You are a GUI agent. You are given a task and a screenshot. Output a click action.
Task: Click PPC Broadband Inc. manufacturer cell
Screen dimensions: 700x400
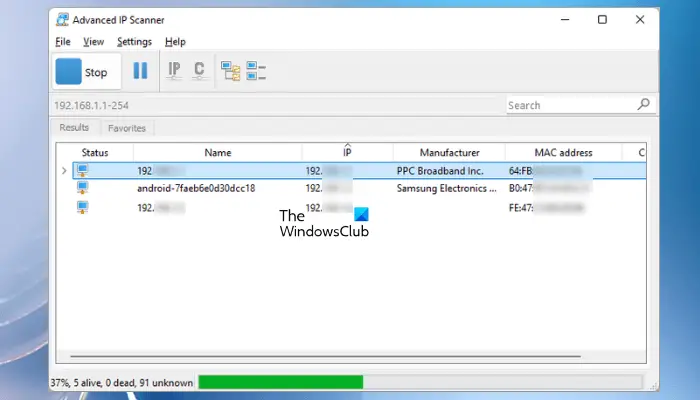440,171
